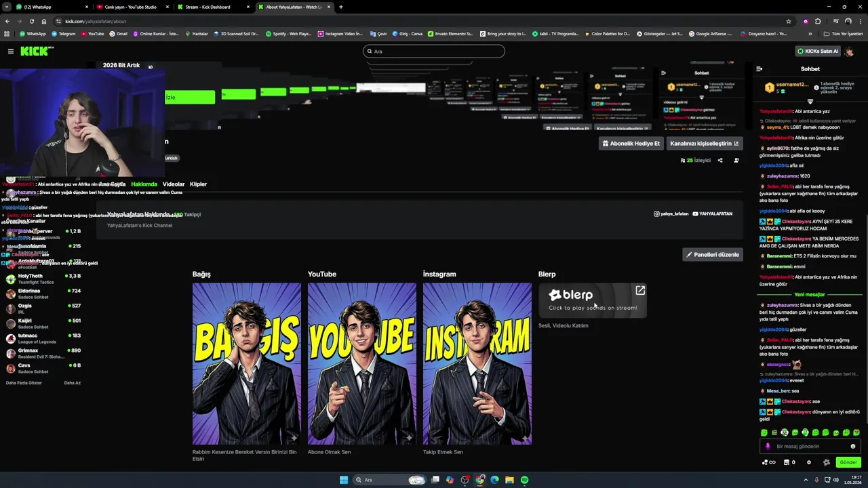The width and height of the screenshot is (868, 488).
Task: Open YouTube YAHYALAFATAN channel link
Action: tap(712, 213)
